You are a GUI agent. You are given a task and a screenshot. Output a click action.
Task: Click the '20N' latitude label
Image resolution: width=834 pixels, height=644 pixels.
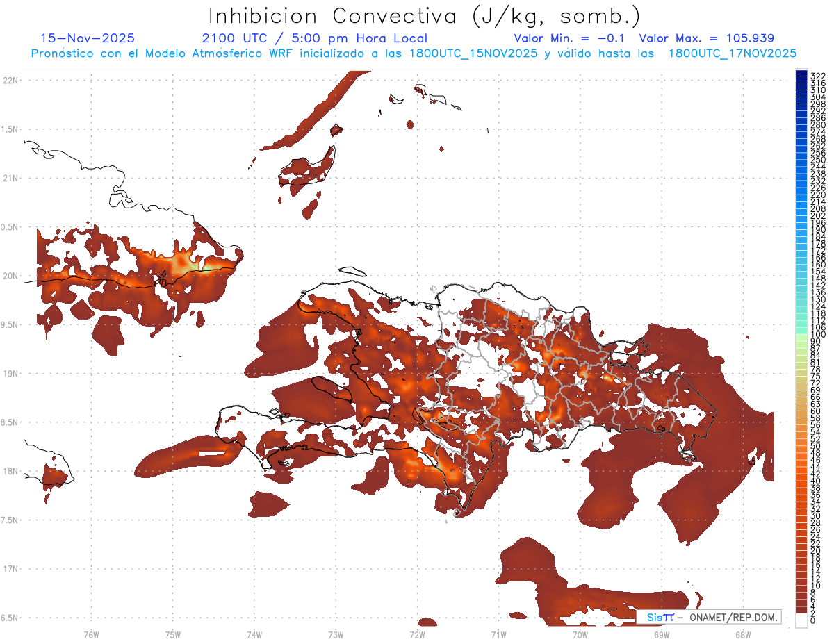click(10, 276)
